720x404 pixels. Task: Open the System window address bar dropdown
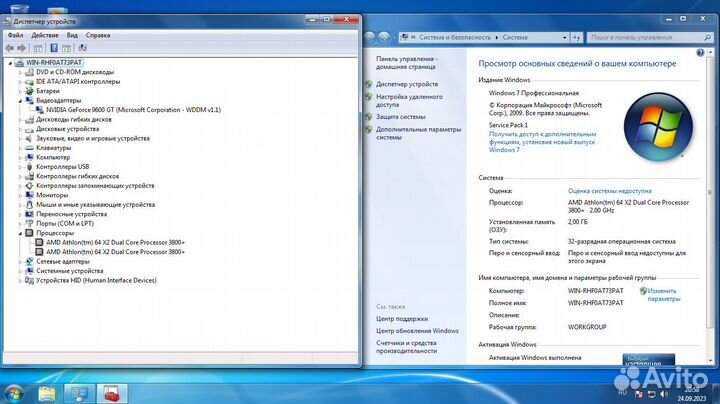coord(564,38)
